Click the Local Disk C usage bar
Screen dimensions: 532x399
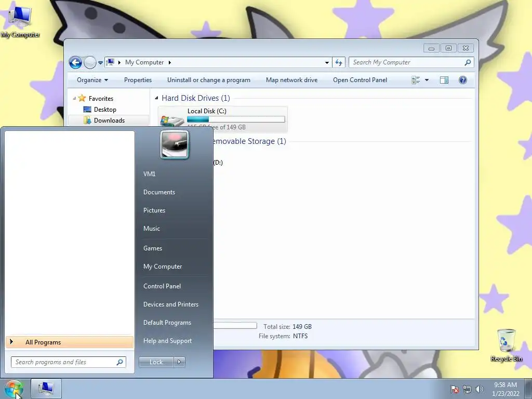(236, 119)
